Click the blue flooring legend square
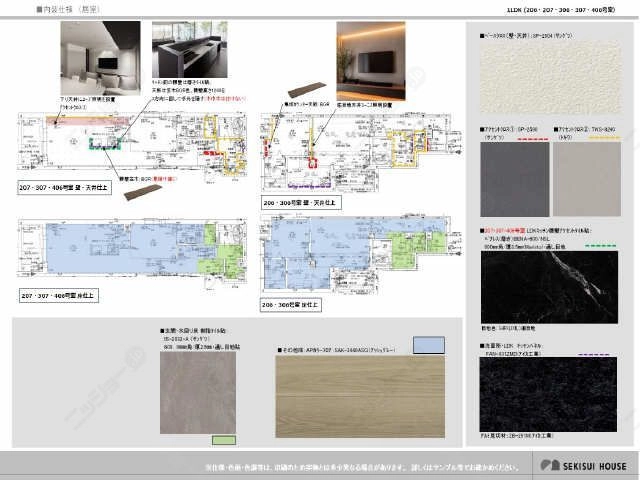The height and width of the screenshot is (480, 640). (x=429, y=345)
